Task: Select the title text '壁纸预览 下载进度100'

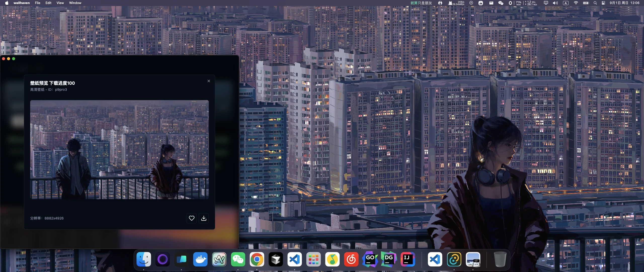Action: 52,83
